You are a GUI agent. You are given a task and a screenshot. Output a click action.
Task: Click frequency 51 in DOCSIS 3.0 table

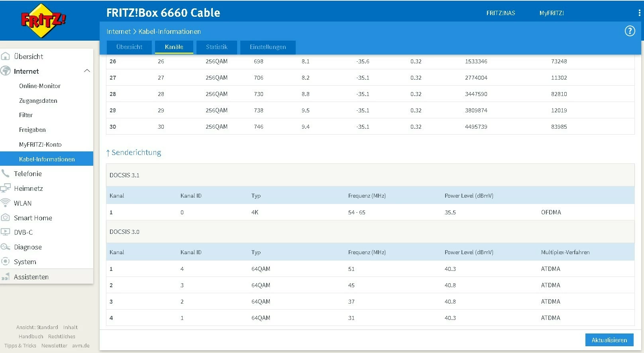coord(351,269)
